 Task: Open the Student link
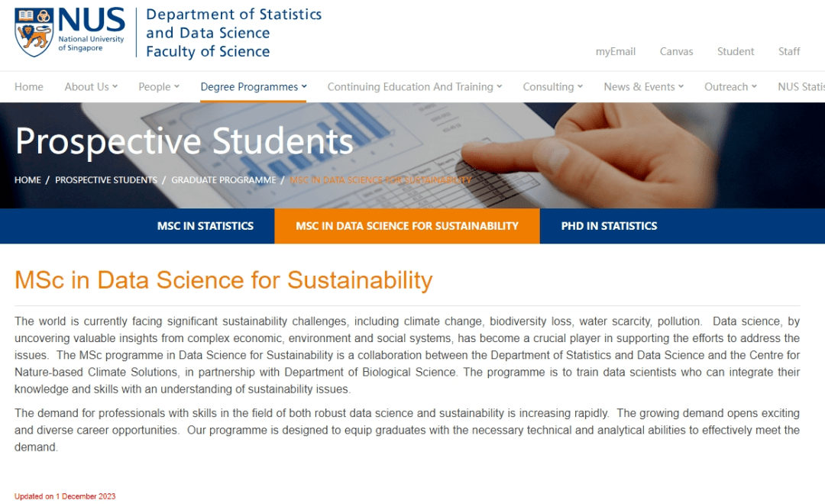point(735,51)
